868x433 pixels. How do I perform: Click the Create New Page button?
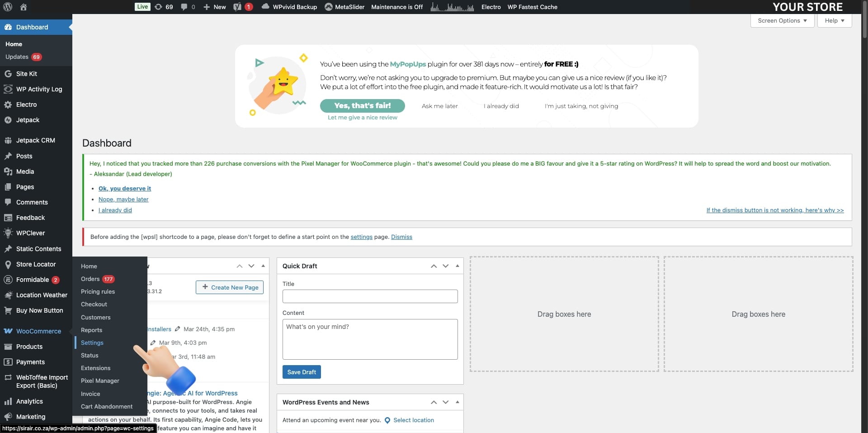pyautogui.click(x=229, y=287)
